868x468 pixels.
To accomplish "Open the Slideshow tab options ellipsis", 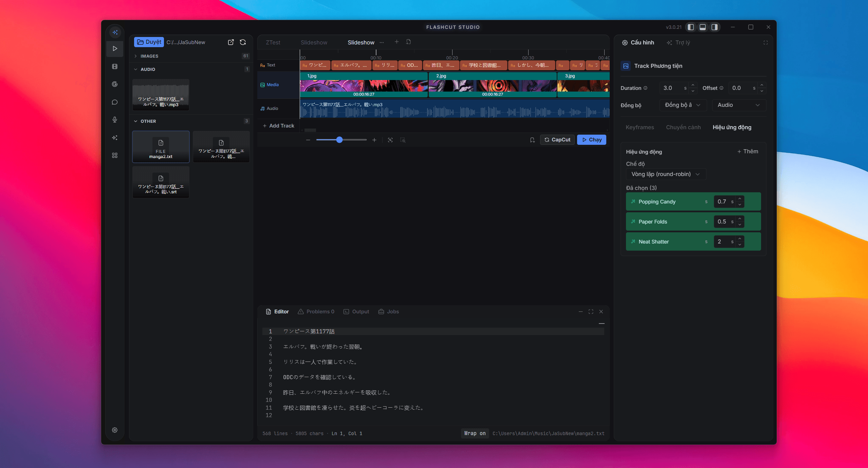I will click(x=382, y=42).
